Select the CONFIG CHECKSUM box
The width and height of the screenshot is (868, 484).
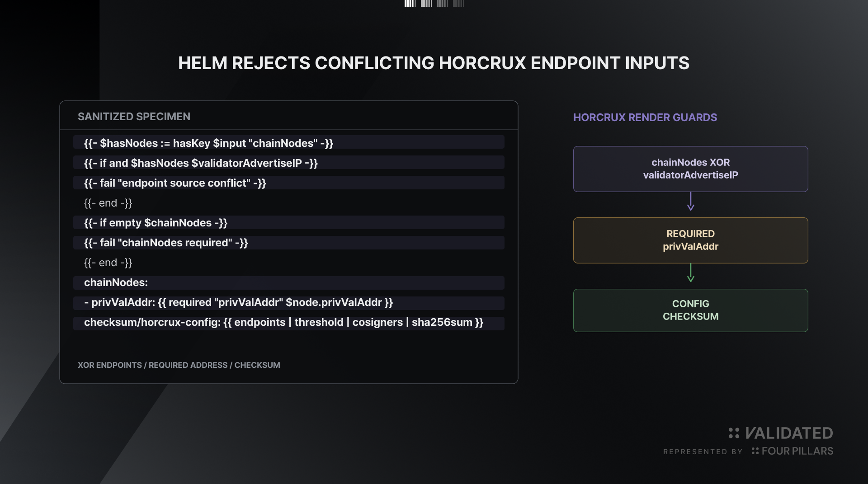[x=690, y=310]
